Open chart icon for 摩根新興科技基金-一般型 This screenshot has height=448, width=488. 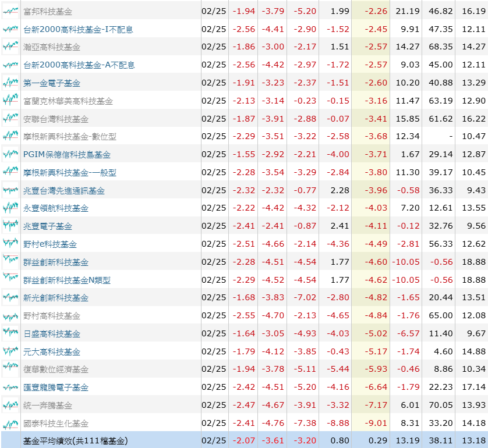(10, 172)
